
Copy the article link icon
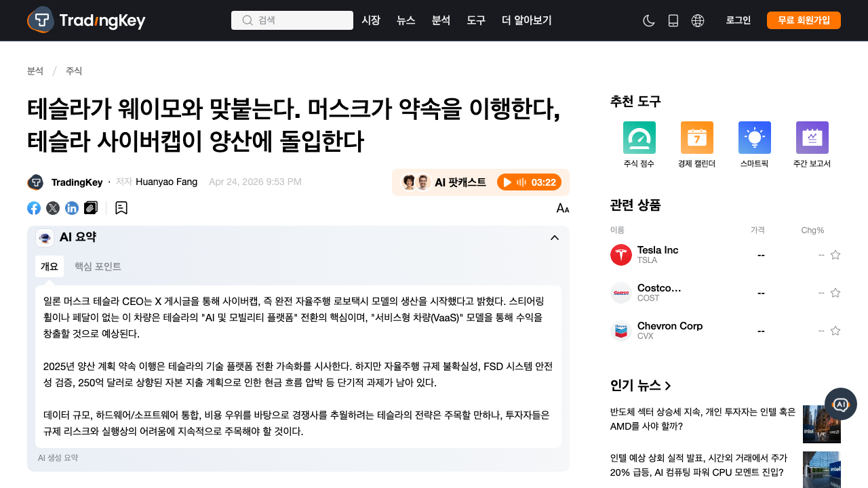coord(91,208)
